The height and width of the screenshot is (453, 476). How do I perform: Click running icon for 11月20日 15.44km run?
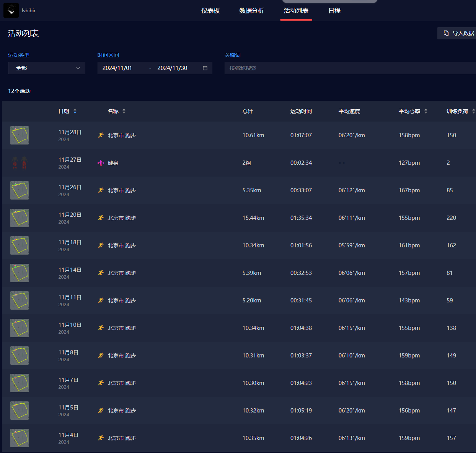point(101,218)
